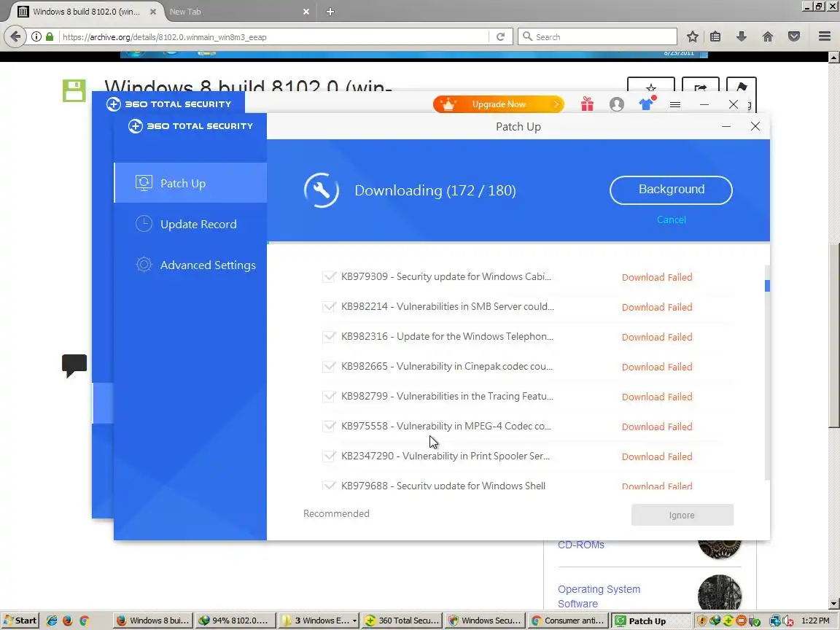Open new tab with plus button
This screenshot has width=840, height=630.
pyautogui.click(x=330, y=11)
